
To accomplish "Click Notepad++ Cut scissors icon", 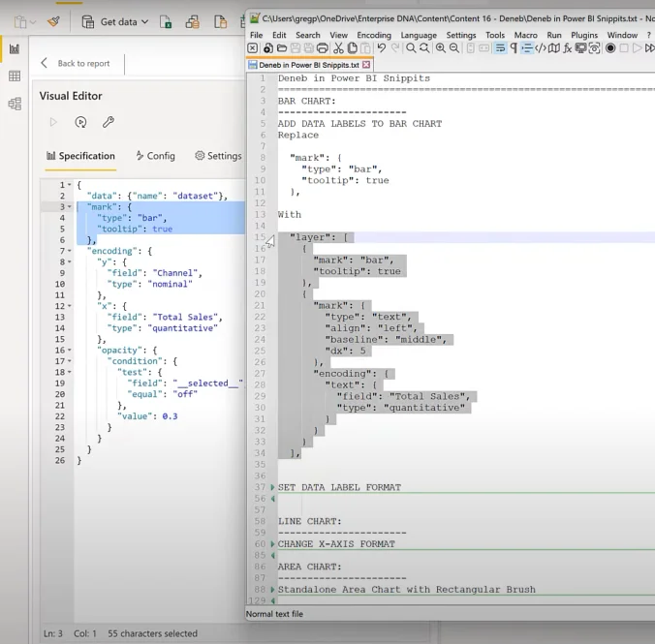I will point(338,48).
